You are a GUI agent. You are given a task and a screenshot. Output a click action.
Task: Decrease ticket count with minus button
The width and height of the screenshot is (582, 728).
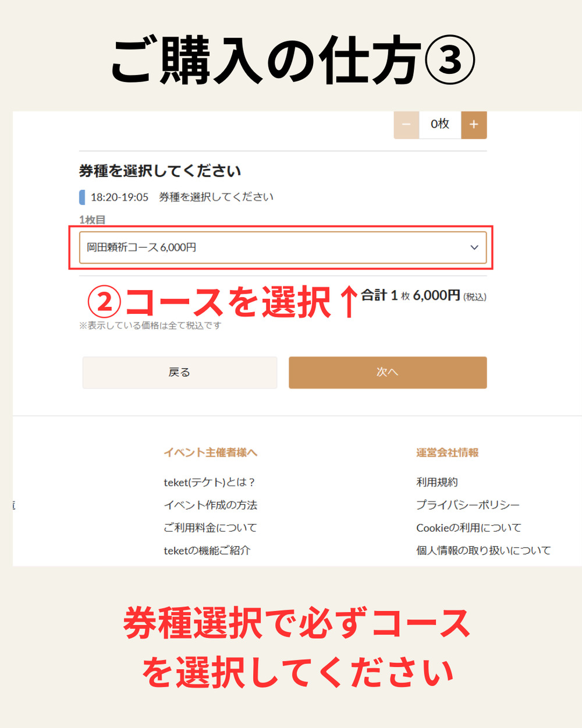coord(406,125)
